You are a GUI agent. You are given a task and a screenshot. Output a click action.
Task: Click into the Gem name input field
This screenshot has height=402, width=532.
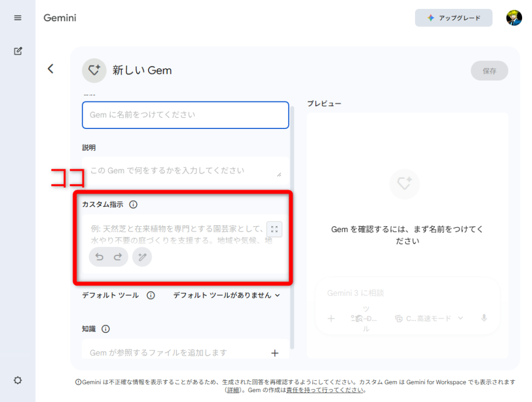coord(185,115)
